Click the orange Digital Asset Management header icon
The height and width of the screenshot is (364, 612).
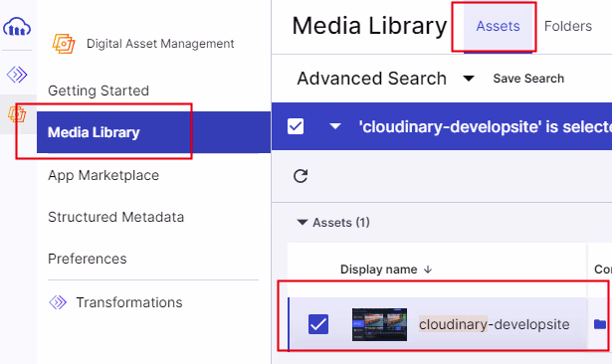(x=64, y=44)
